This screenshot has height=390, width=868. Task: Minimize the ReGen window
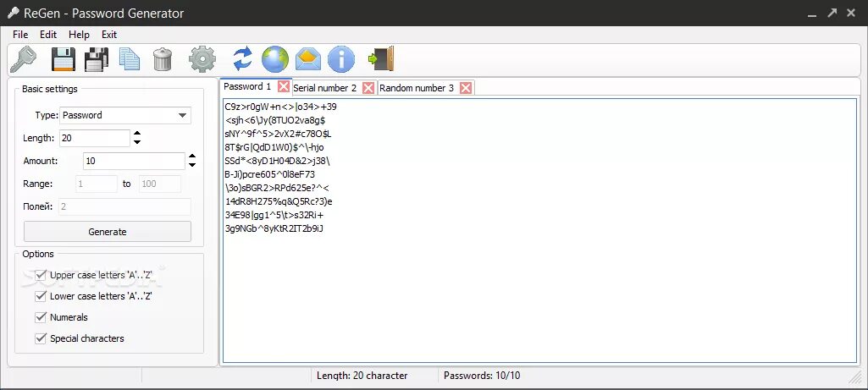point(812,14)
